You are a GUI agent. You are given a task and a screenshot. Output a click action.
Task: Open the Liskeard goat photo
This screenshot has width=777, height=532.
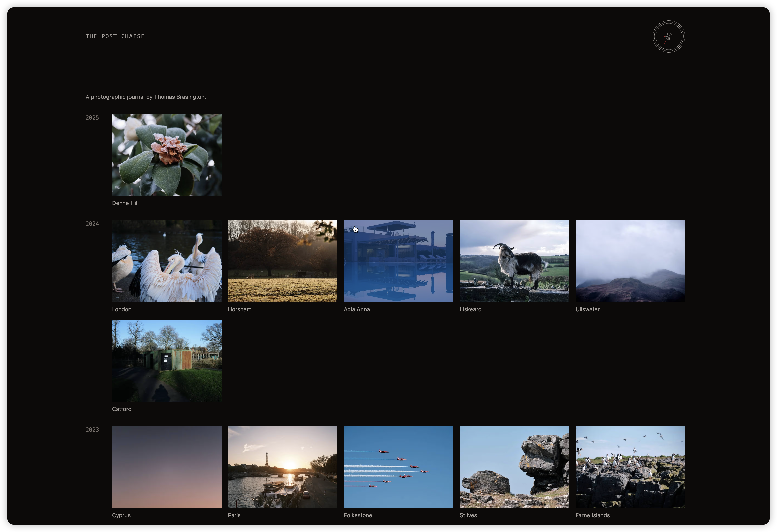(514, 261)
